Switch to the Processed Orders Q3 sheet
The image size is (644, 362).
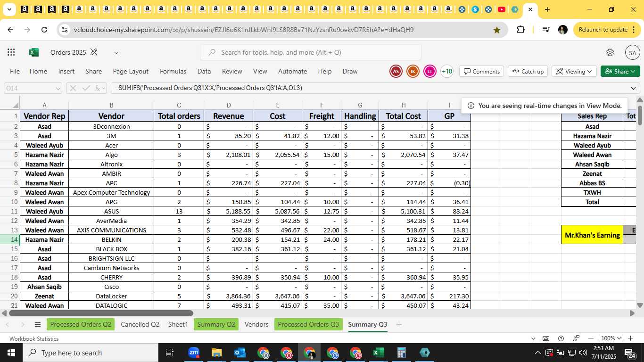pos(308,324)
